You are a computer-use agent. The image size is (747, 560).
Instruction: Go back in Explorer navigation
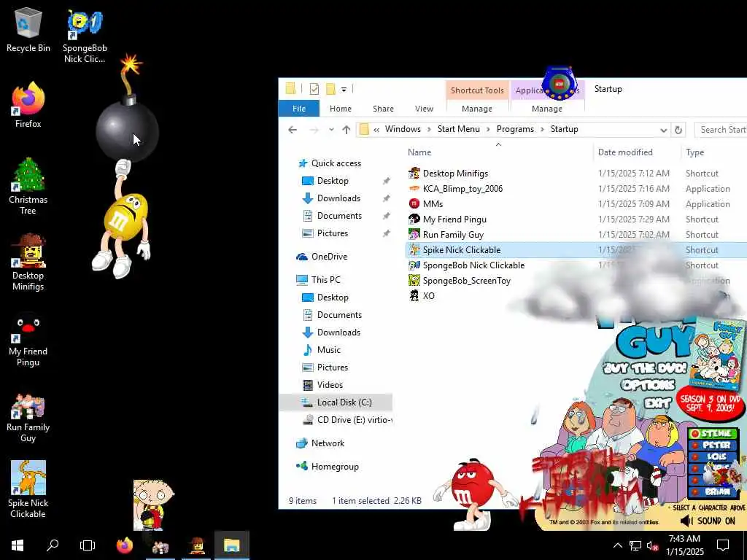point(293,130)
